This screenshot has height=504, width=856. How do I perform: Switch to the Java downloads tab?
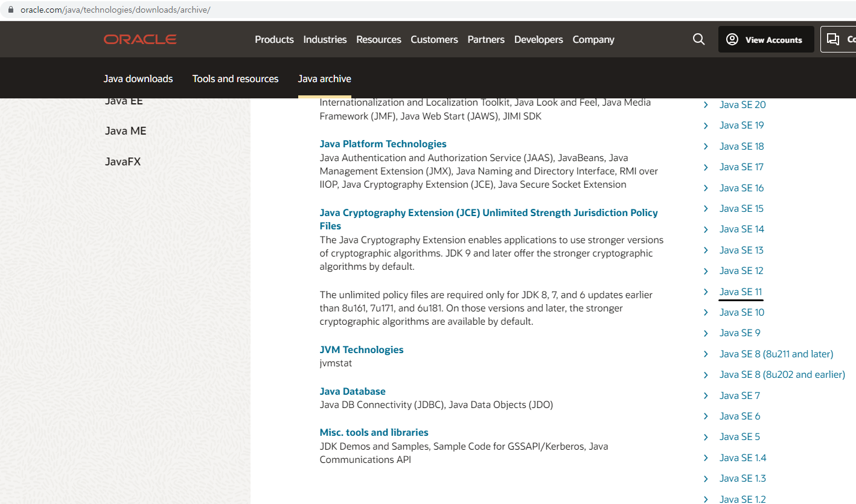tap(138, 78)
